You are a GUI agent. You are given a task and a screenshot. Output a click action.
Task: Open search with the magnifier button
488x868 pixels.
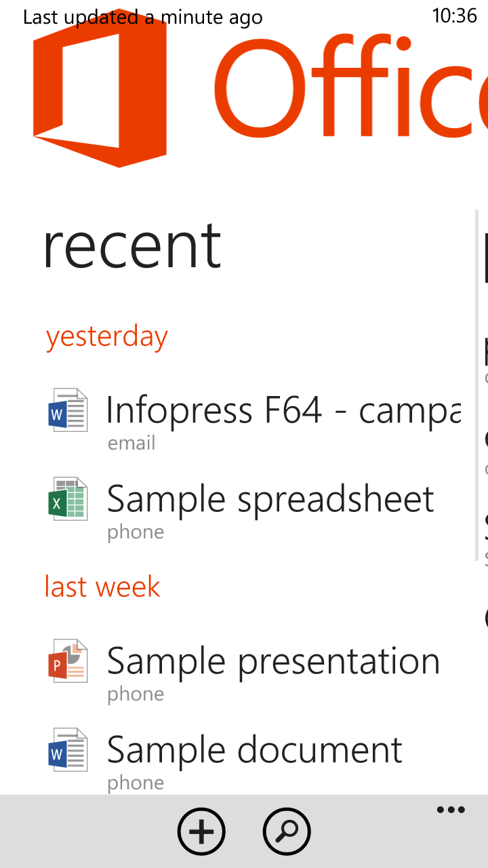click(286, 831)
